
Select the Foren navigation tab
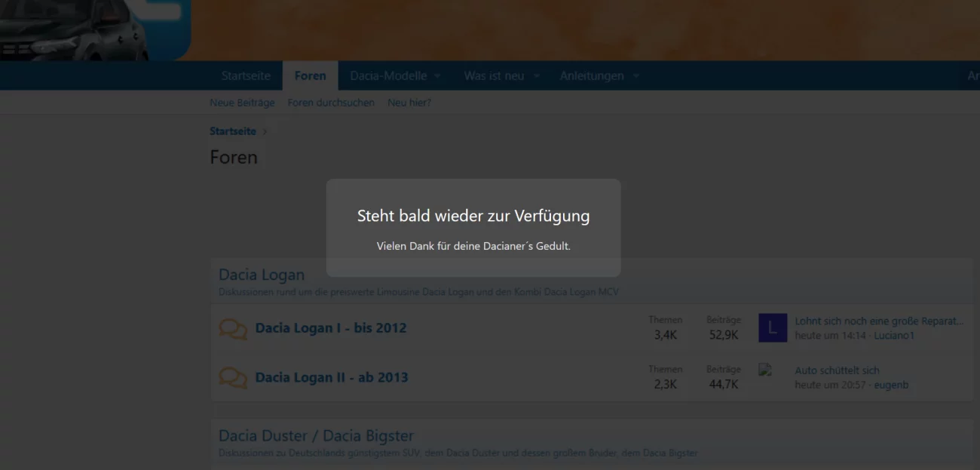[x=310, y=75]
